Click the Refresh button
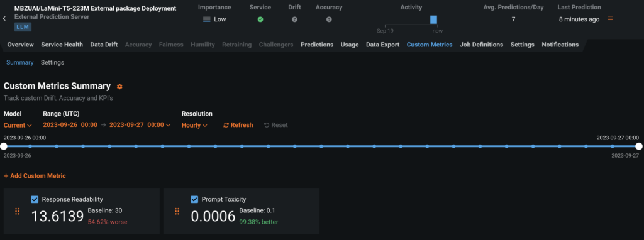This screenshot has width=644, height=240. (x=238, y=125)
